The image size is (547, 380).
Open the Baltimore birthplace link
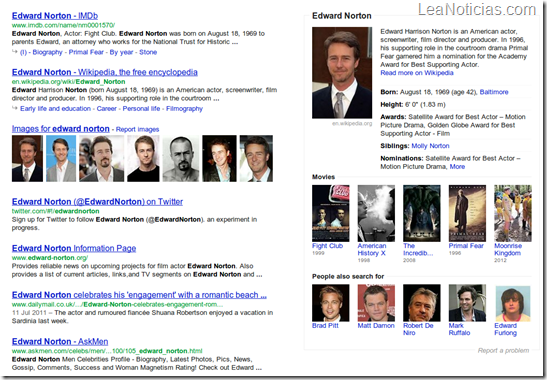tap(494, 92)
